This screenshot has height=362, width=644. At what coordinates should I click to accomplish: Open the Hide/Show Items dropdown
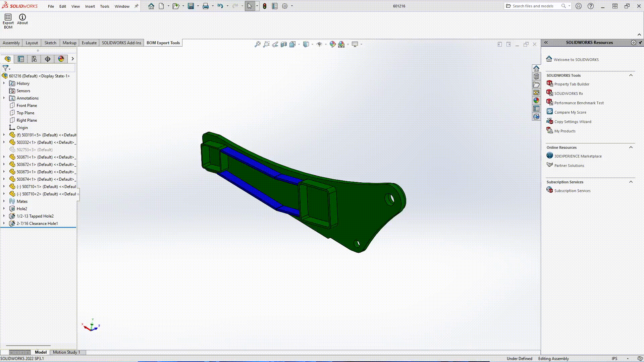click(326, 44)
